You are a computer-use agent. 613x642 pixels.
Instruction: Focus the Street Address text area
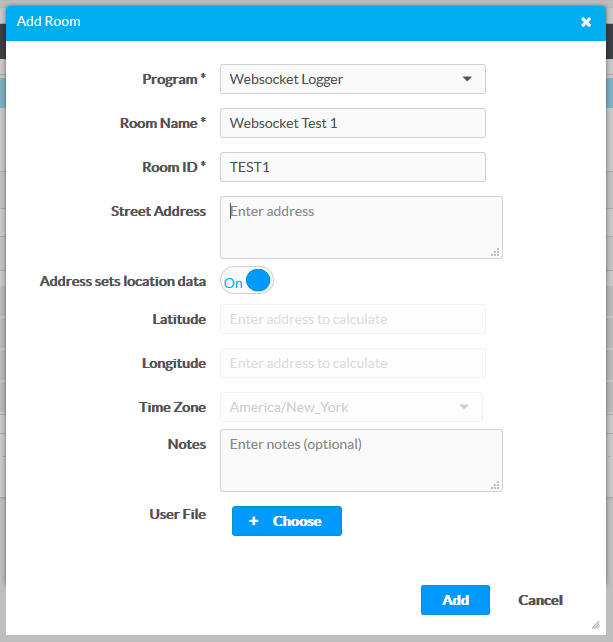[x=360, y=227]
